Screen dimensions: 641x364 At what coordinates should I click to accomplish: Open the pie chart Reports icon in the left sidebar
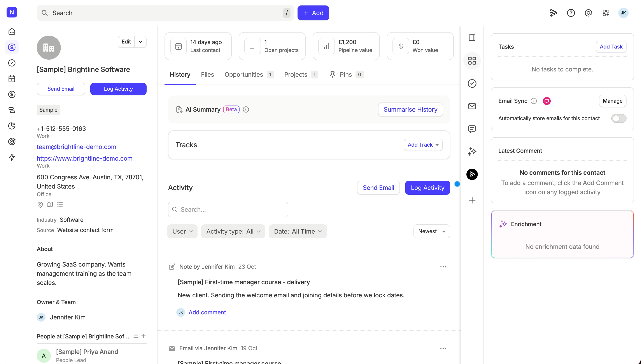(x=12, y=126)
